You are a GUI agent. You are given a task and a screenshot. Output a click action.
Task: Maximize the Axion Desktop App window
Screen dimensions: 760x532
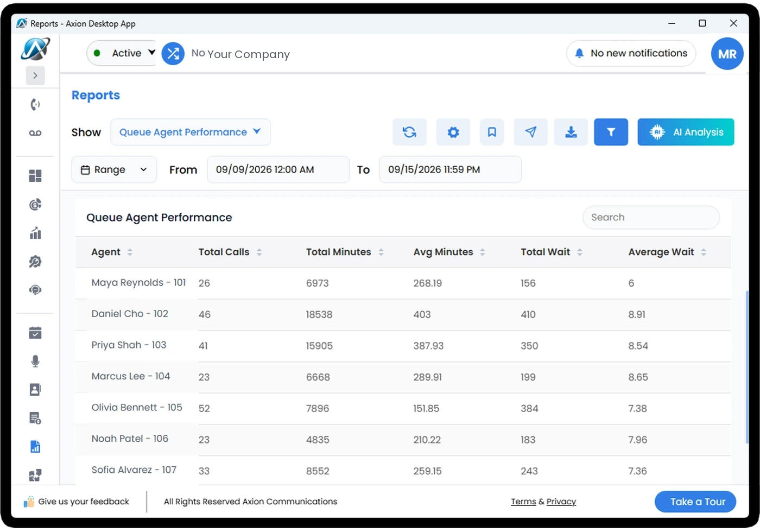[702, 23]
